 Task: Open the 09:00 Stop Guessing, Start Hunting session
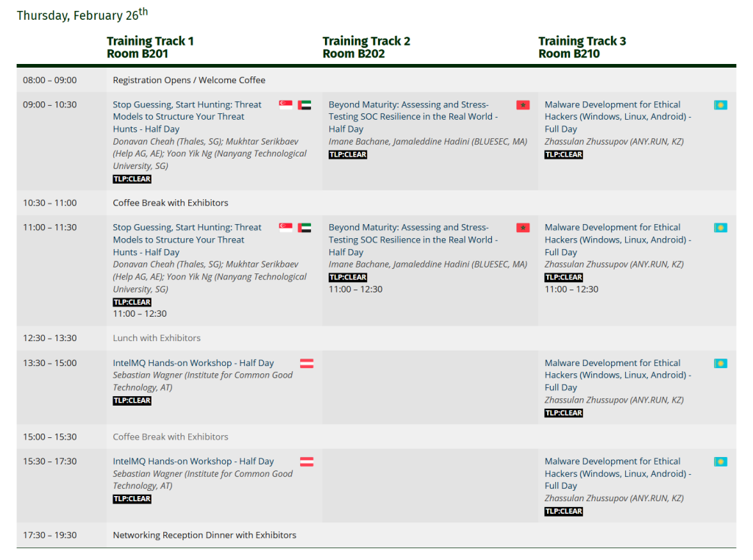[x=187, y=116]
